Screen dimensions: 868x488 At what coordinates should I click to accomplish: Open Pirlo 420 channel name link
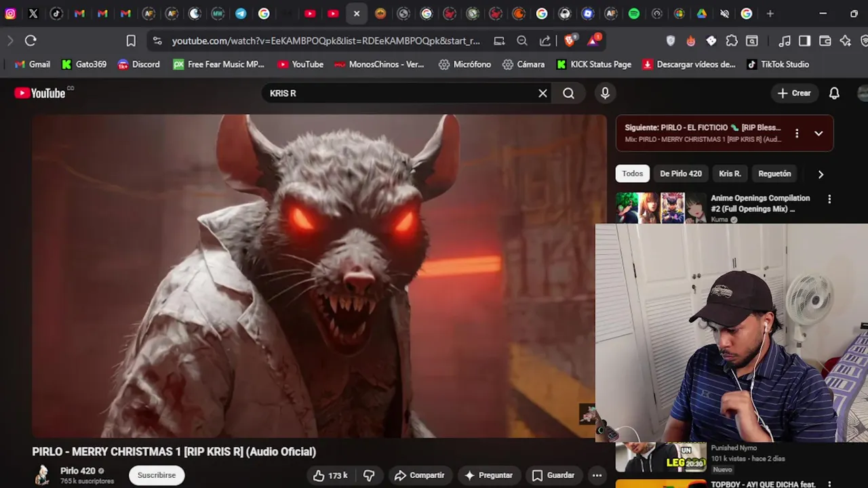tap(78, 470)
